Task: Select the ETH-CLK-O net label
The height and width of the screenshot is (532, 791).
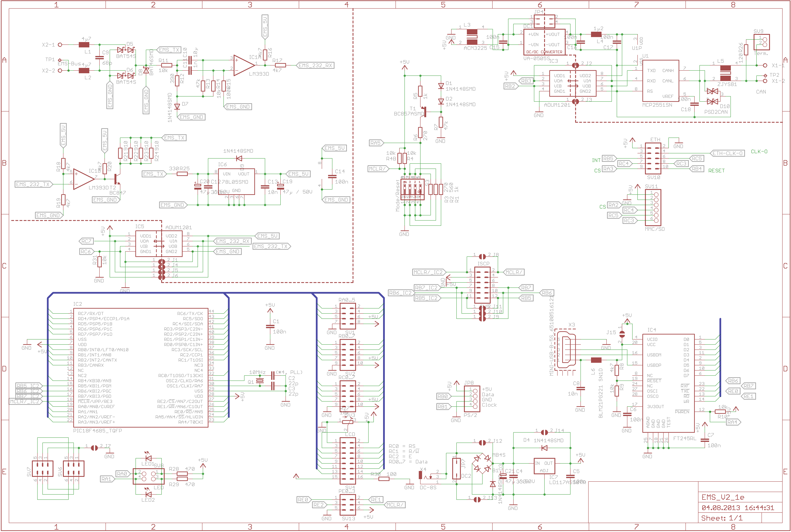Action: click(x=727, y=153)
